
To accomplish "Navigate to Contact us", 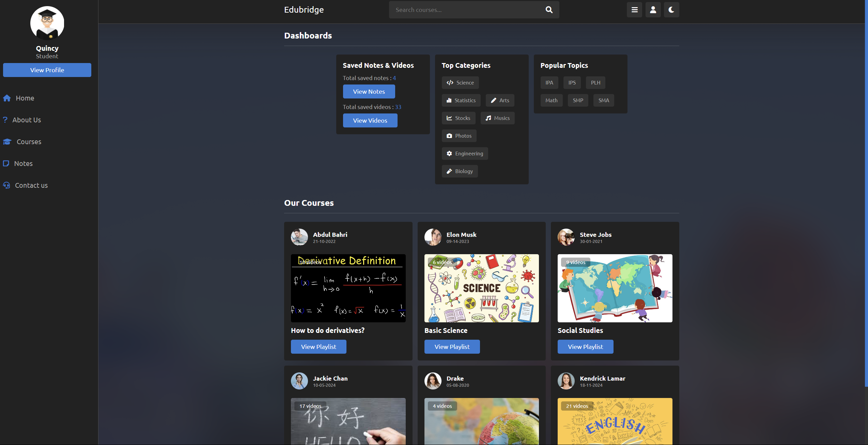I will pos(31,185).
